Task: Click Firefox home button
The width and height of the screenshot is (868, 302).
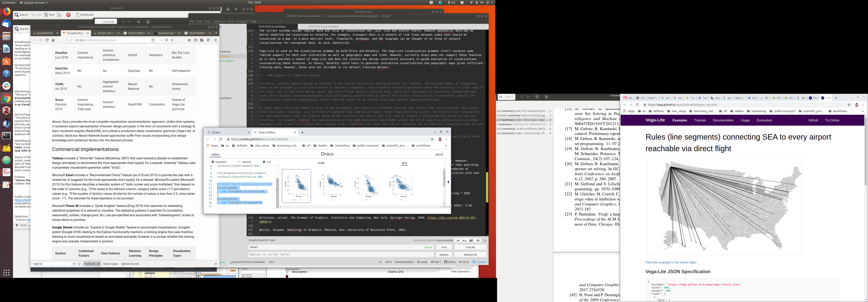Action: 53,40
